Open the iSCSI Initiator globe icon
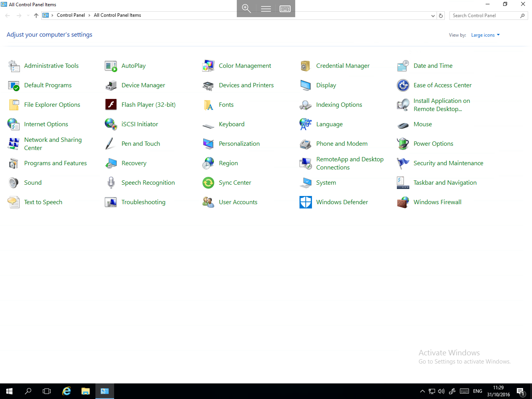 pos(111,124)
